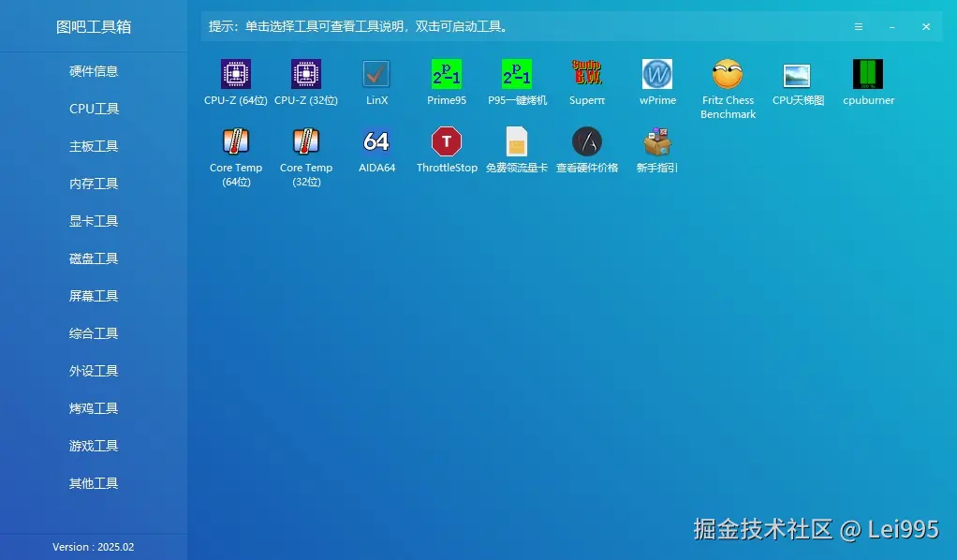Screen dimensions: 957x560
Task: Open the 显卡工具 section
Action: click(x=94, y=221)
